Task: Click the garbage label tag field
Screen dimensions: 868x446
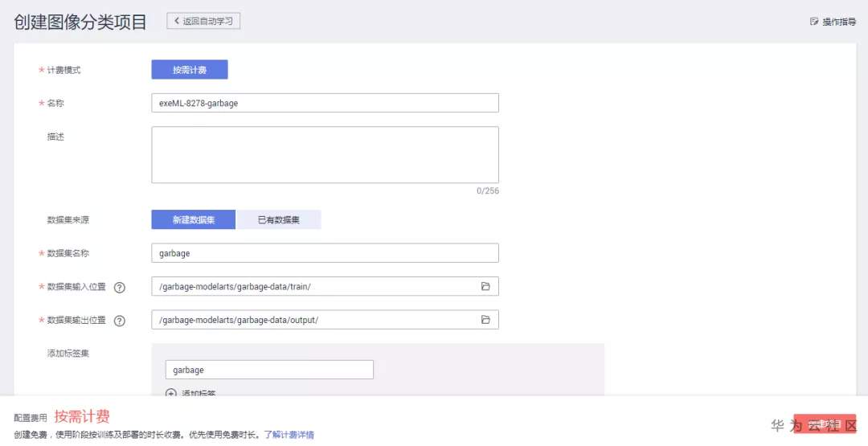Action: click(269, 370)
